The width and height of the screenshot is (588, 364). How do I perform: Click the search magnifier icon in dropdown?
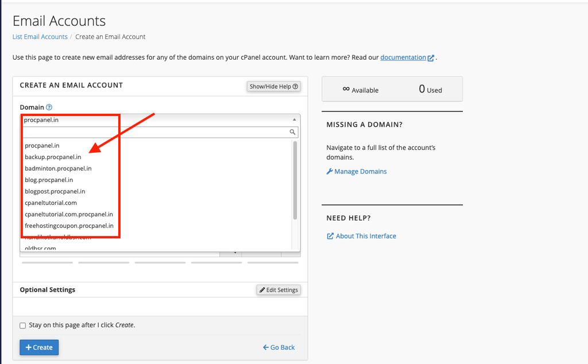pos(292,132)
